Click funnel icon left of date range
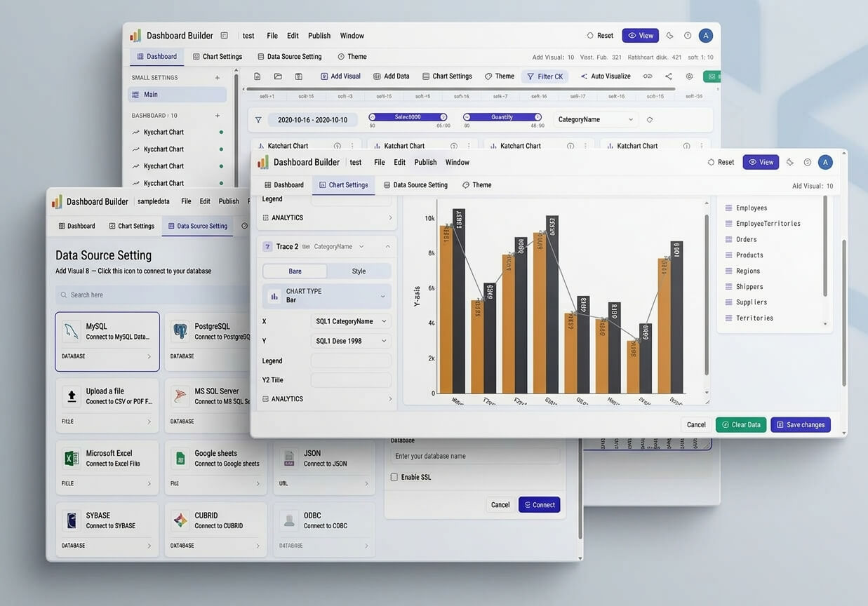The width and height of the screenshot is (868, 606). pos(258,120)
